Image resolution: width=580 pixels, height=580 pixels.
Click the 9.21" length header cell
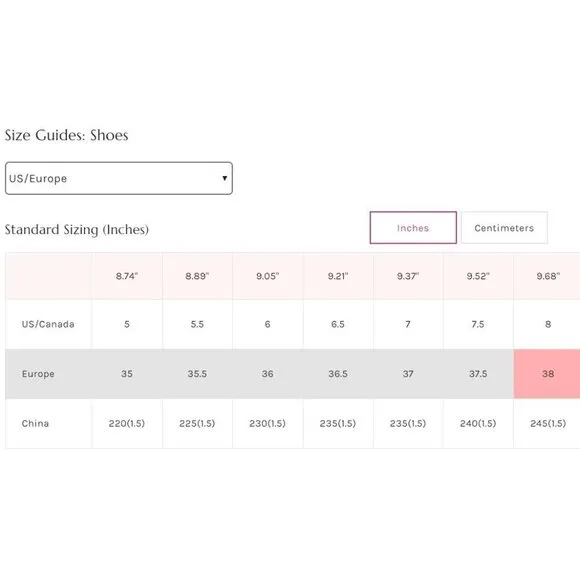[338, 276]
